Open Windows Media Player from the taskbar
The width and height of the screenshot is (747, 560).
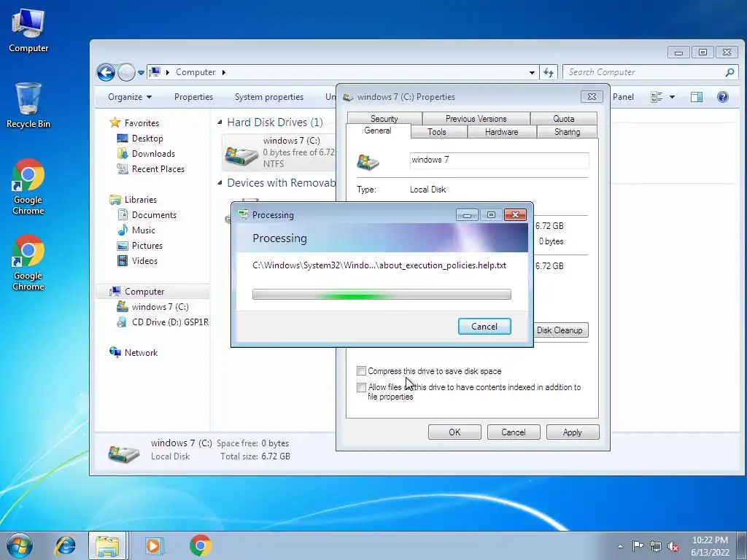point(154,545)
